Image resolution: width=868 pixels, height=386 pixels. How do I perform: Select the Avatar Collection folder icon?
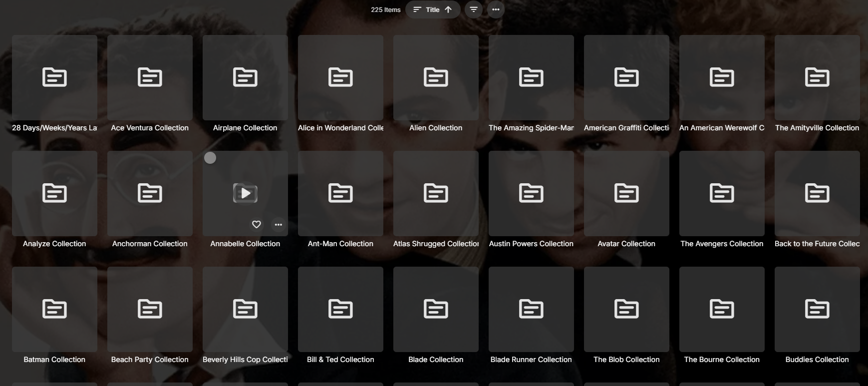click(626, 193)
